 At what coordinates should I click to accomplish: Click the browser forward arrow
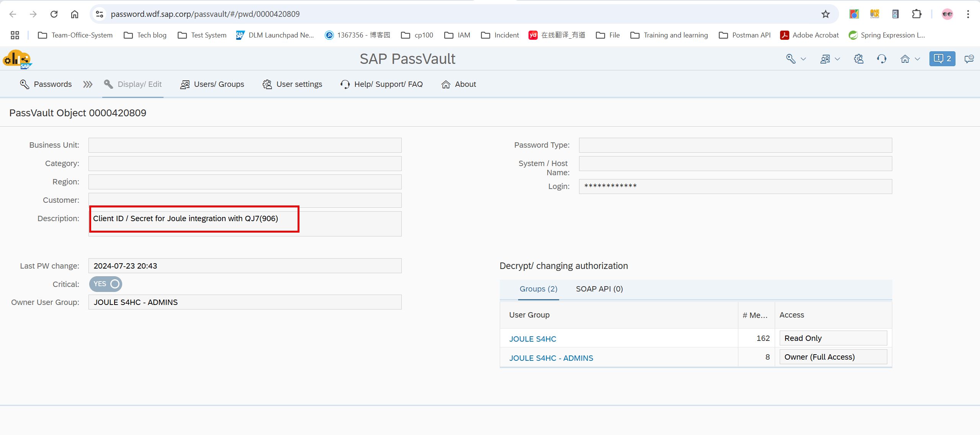click(33, 14)
